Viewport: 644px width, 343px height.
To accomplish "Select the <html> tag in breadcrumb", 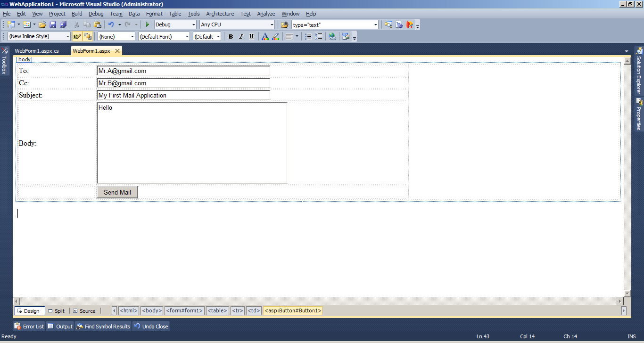I will [129, 311].
